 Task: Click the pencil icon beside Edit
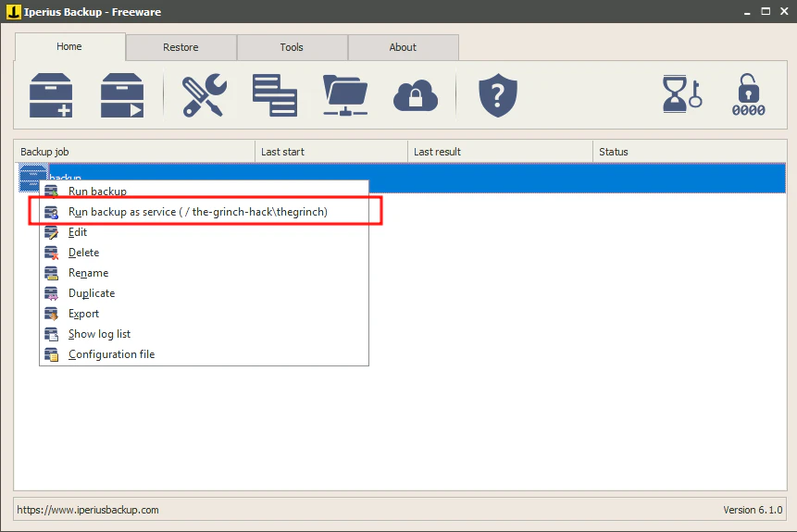pos(51,232)
